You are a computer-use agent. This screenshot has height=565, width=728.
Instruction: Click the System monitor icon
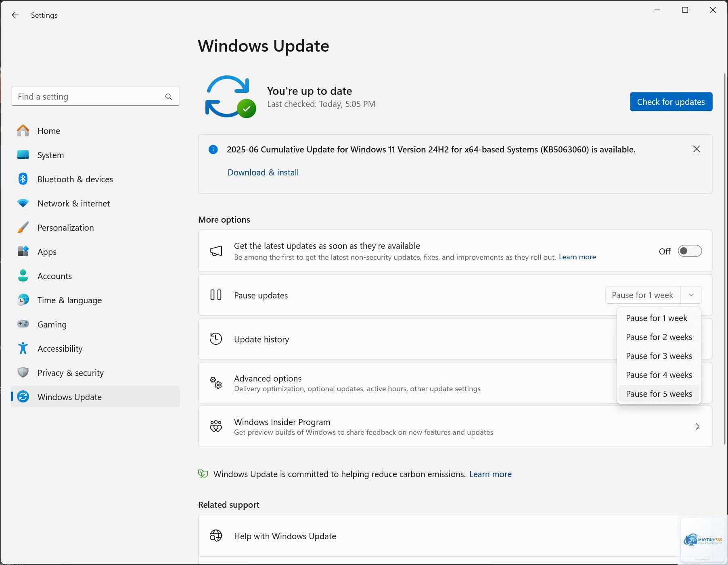[23, 155]
